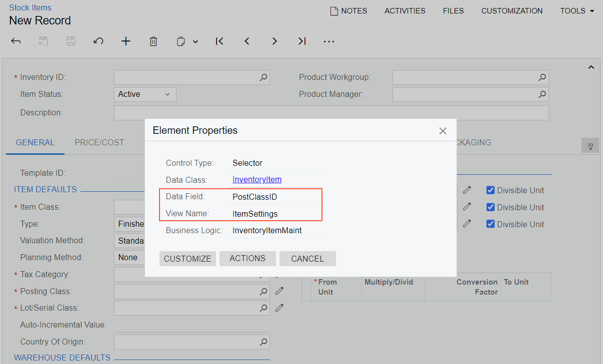Click the back arrow toolbar icon

point(16,41)
